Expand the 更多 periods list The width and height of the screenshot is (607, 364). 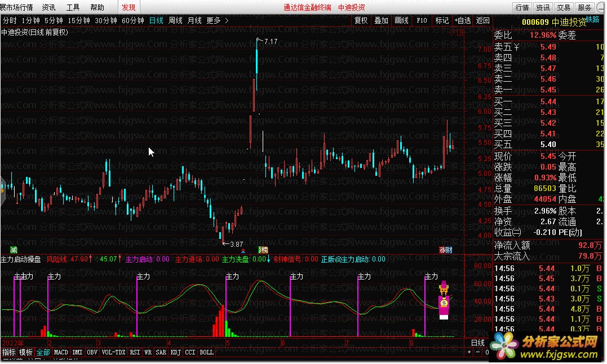click(x=217, y=20)
